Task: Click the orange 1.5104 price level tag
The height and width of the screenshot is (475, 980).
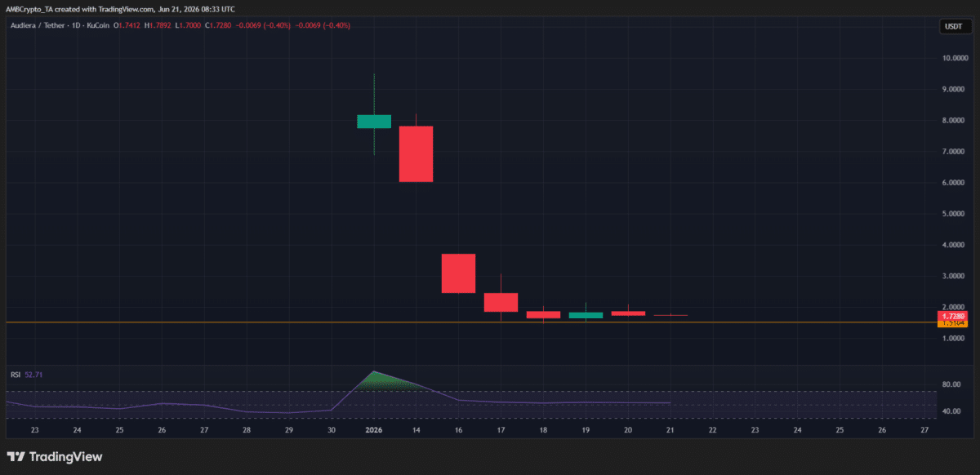Action: [953, 323]
